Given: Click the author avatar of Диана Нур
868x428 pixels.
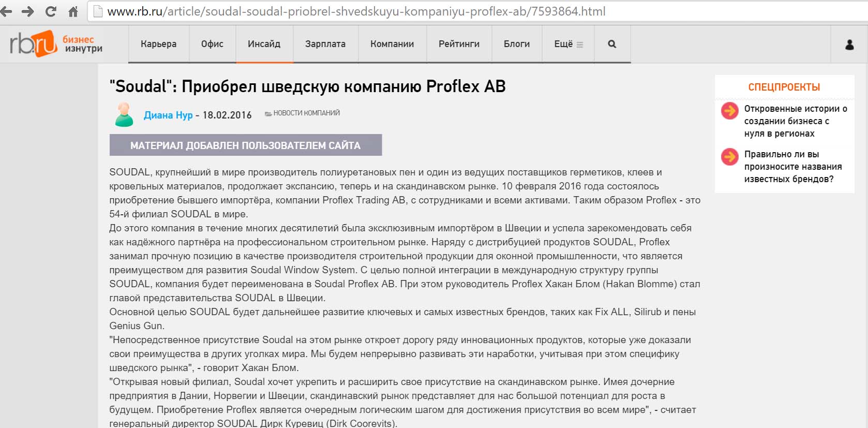Looking at the screenshot, I should point(124,114).
